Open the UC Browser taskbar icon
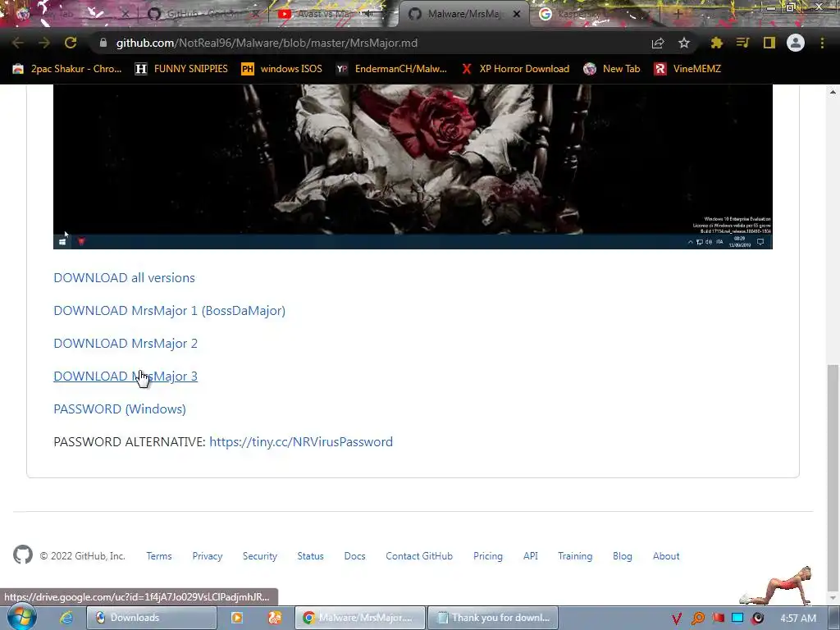Screen dimensions: 840x630 275,618
